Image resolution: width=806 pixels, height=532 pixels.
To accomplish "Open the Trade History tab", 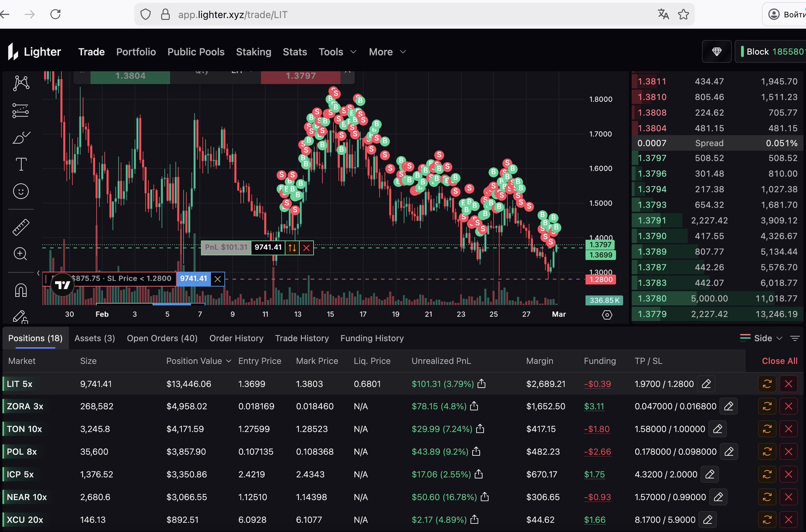I will coord(302,338).
